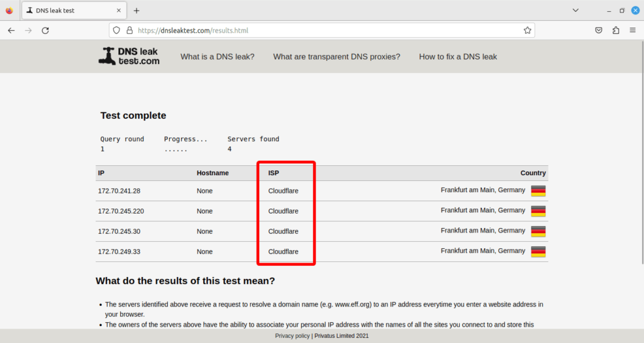Click 'What do the results of this test mean?' heading
Viewport: 644px width, 343px height.
tap(186, 281)
